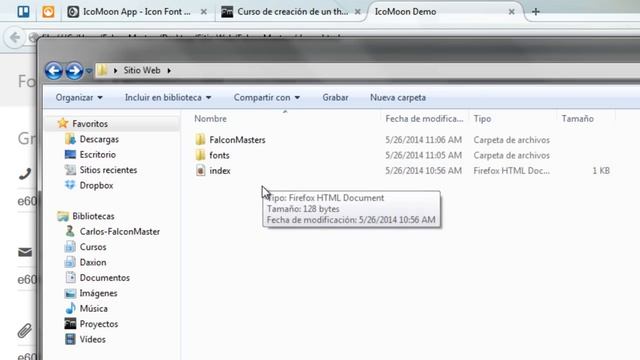
Task: Open Sitios recientes in the navigation pane
Action: coord(108,170)
